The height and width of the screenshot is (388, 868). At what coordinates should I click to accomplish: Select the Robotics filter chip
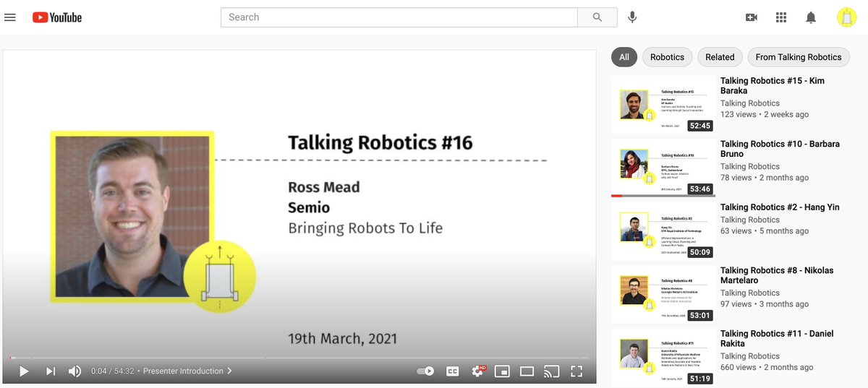pos(667,57)
